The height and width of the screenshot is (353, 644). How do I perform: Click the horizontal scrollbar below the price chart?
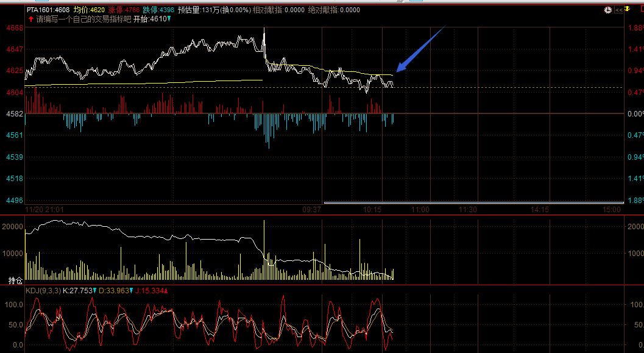473,202
